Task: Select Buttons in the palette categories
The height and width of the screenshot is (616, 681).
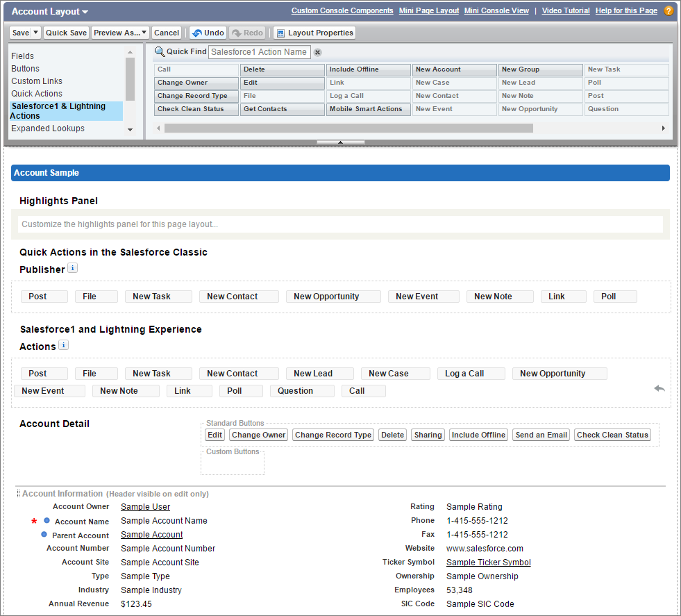Action: (25, 69)
